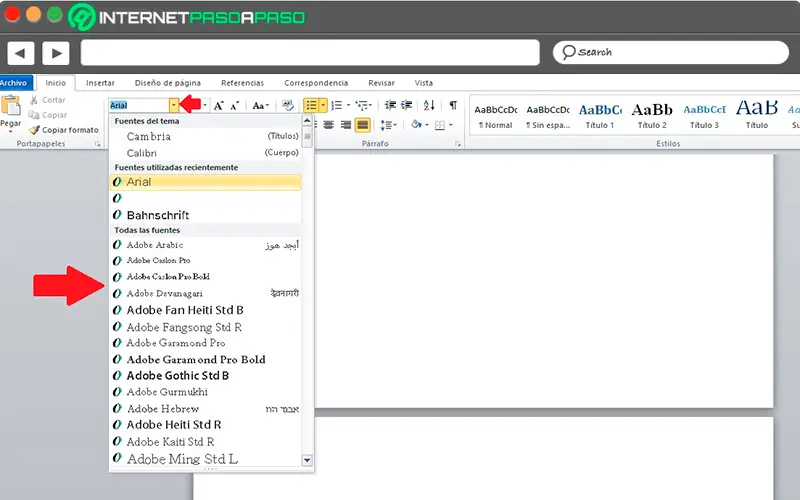Open the Correspondencia tab

[x=316, y=83]
